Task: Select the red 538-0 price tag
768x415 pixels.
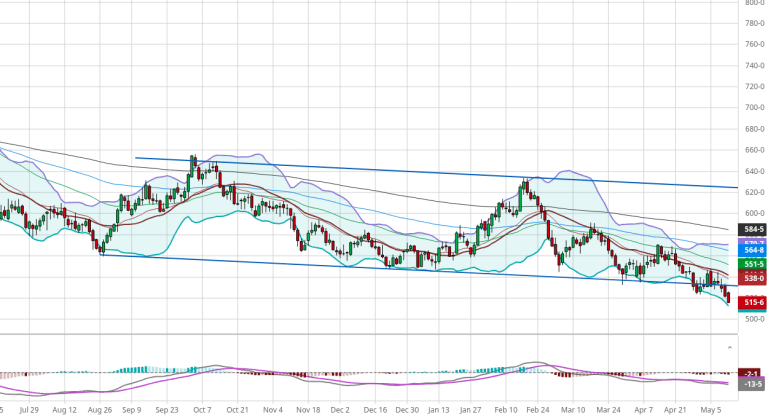Action: coord(751,278)
